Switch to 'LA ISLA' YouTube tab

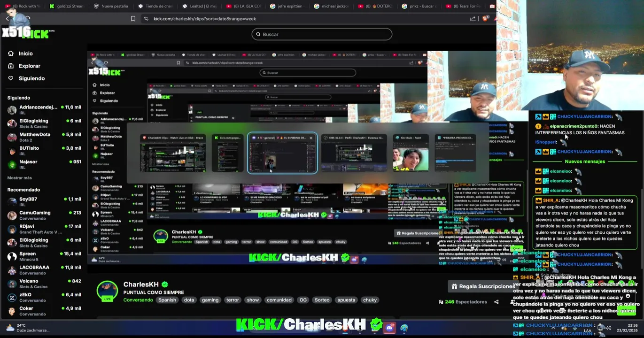[x=243, y=6]
